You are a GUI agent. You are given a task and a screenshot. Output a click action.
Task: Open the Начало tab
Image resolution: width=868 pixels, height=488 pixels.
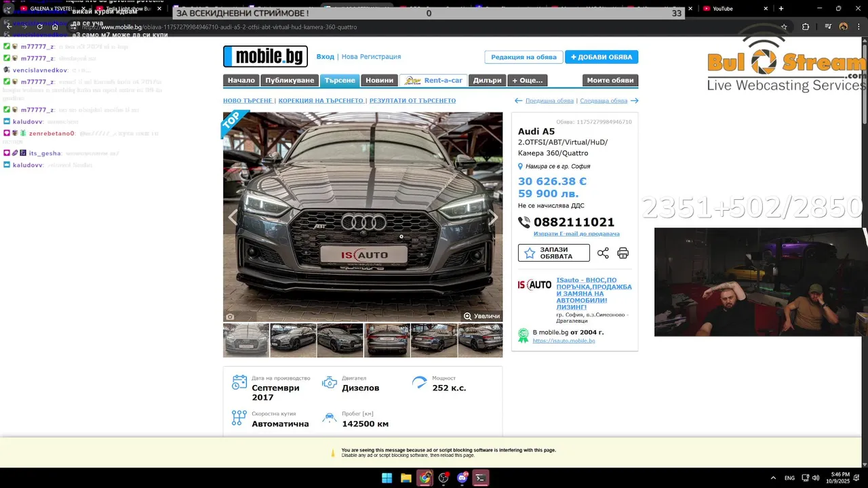point(241,80)
